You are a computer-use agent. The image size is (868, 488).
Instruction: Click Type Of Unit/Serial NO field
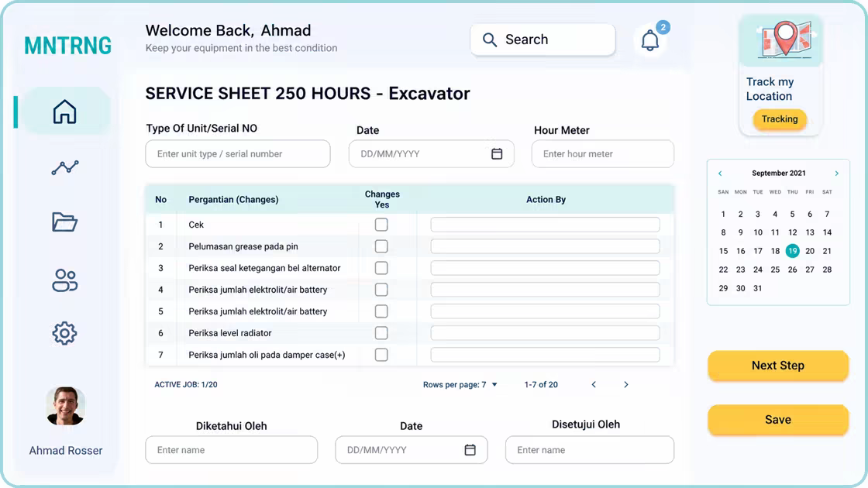(238, 154)
